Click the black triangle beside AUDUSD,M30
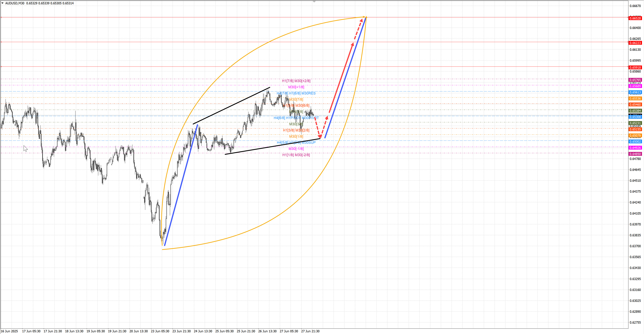This screenshot has width=644, height=334. click(3, 3)
